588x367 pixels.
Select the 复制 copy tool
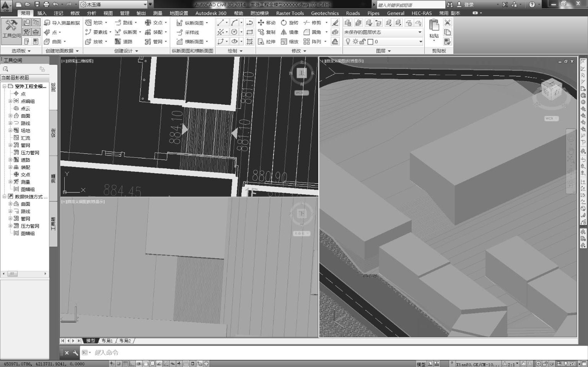click(x=267, y=32)
